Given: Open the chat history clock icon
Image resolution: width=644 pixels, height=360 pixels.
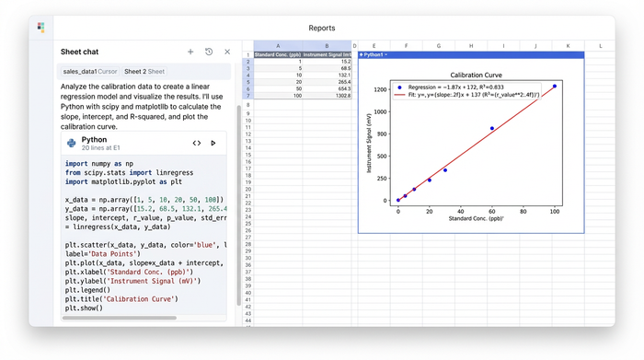Looking at the screenshot, I should point(209,52).
